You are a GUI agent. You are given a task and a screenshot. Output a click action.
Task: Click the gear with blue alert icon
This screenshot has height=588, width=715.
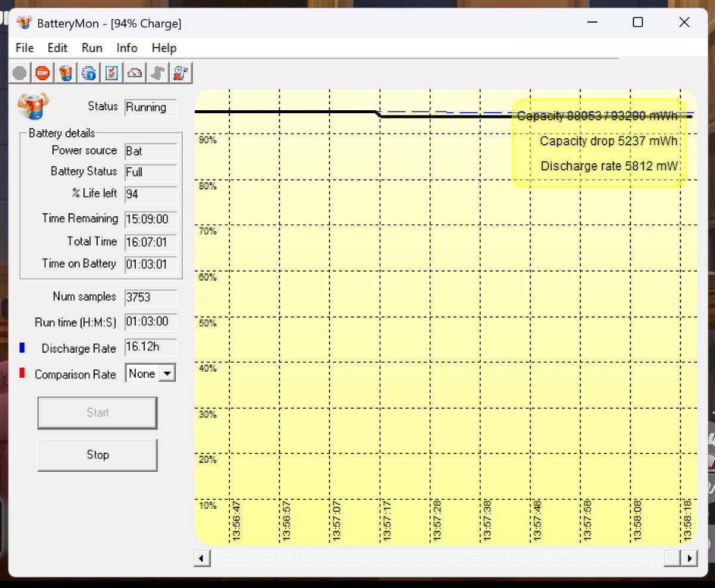point(89,73)
